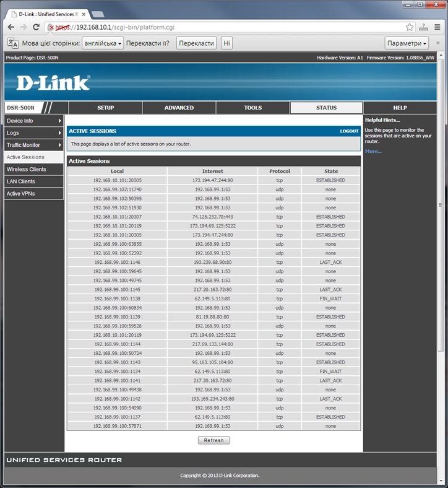
Task: Switch to the SETUP tab
Action: click(105, 108)
